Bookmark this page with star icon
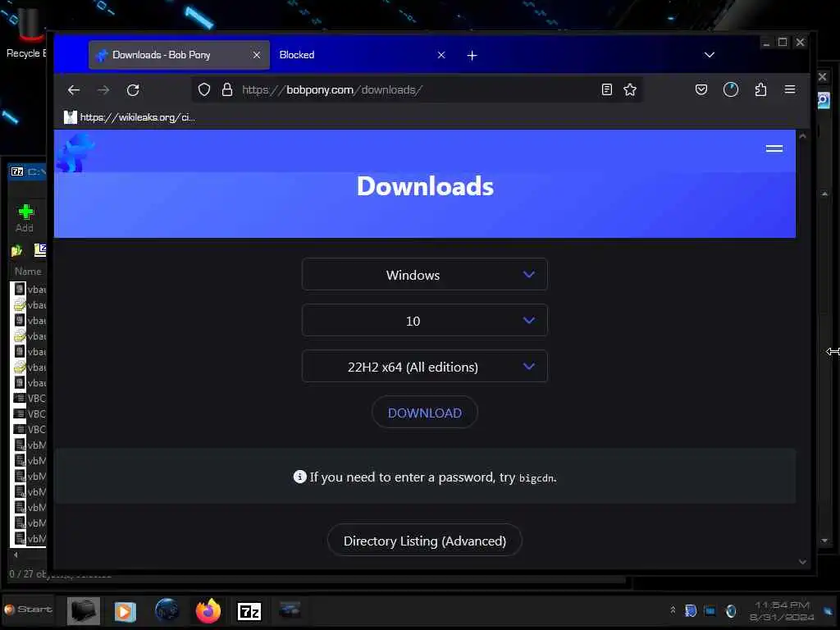This screenshot has height=630, width=840. click(630, 89)
